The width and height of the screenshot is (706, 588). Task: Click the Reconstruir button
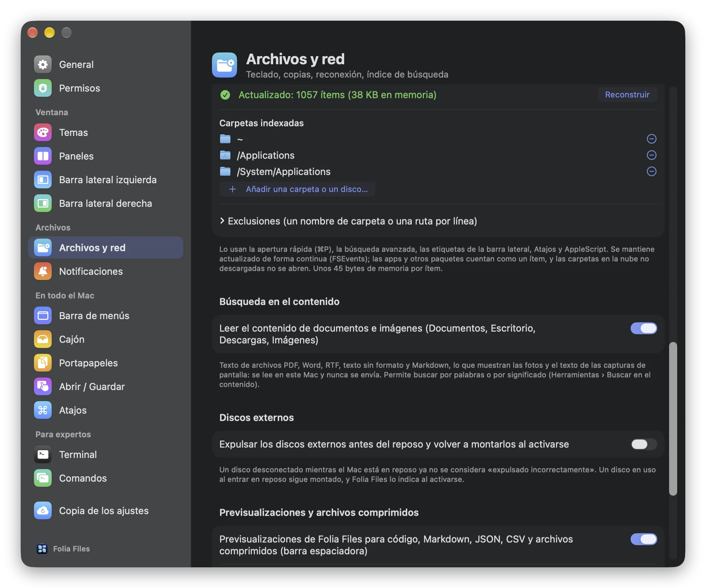(x=627, y=95)
